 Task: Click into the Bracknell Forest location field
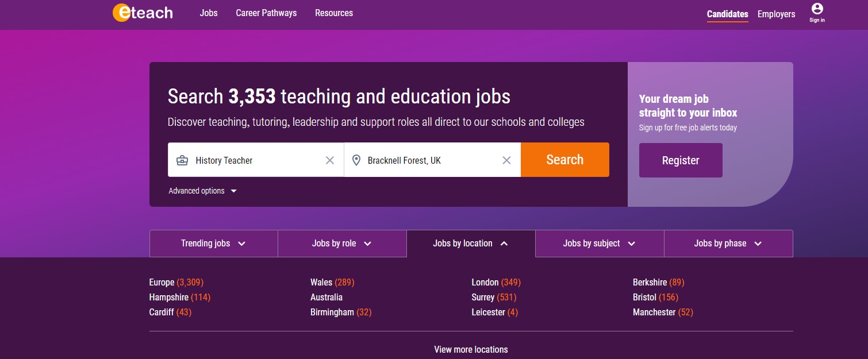coord(432,160)
